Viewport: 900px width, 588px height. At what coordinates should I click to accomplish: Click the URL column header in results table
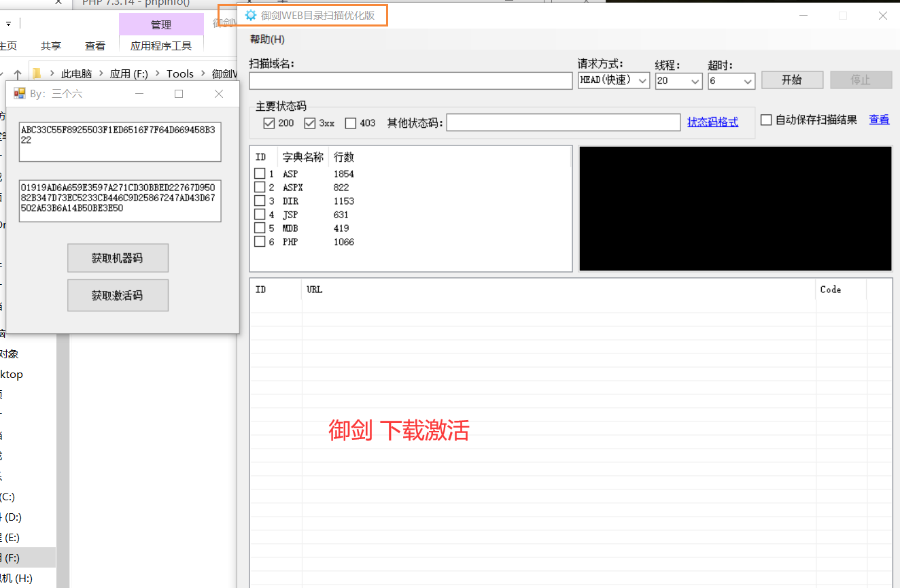click(x=558, y=290)
